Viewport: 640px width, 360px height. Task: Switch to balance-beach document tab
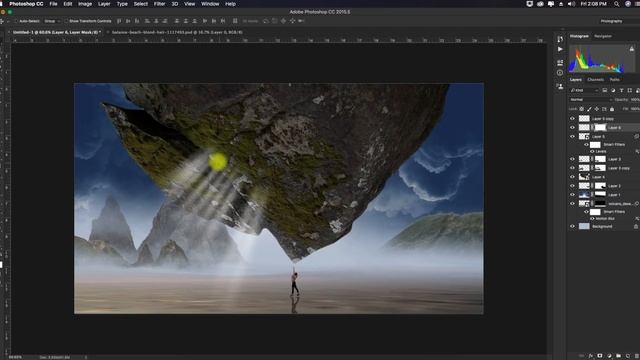tap(177, 32)
